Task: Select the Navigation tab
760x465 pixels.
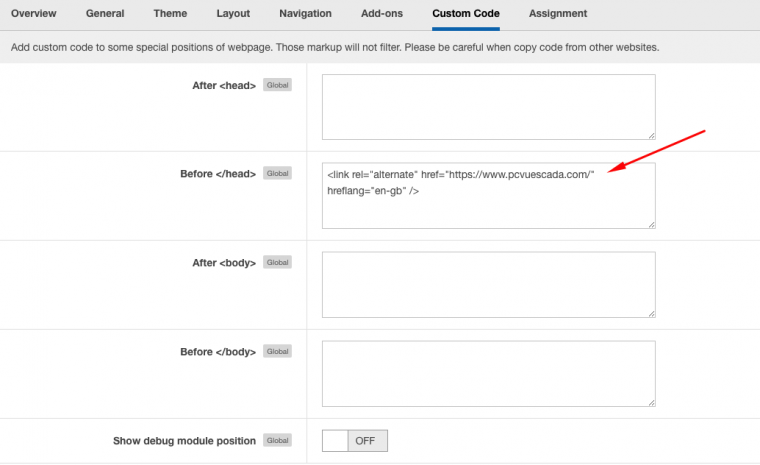Action: point(305,14)
